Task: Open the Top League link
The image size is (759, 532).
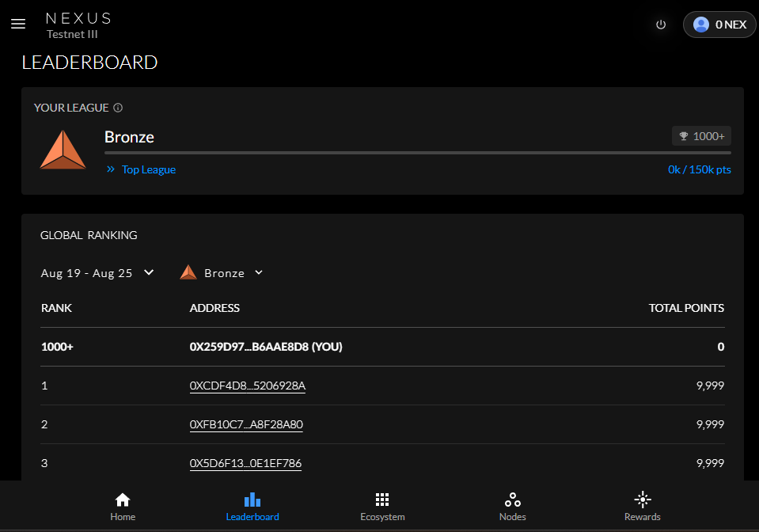Action: coord(149,169)
